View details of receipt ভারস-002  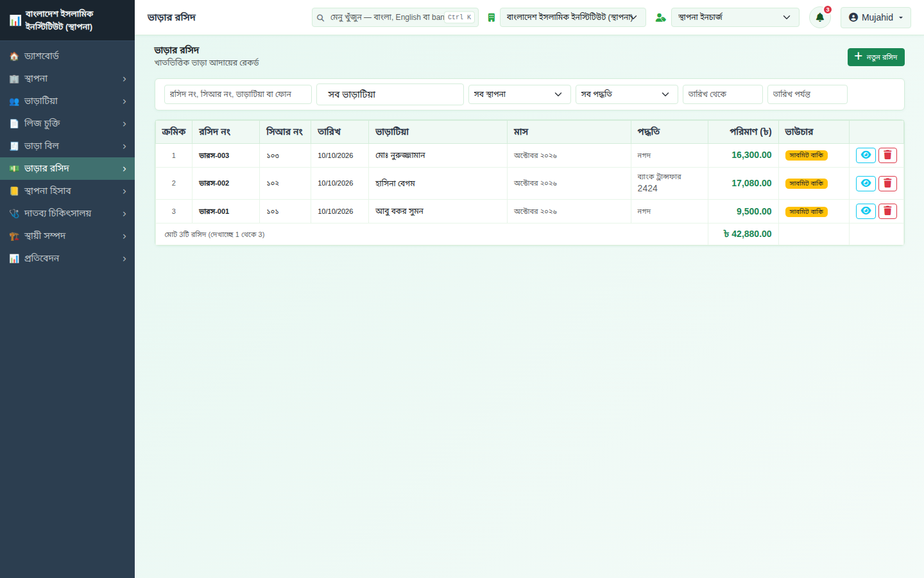point(866,184)
